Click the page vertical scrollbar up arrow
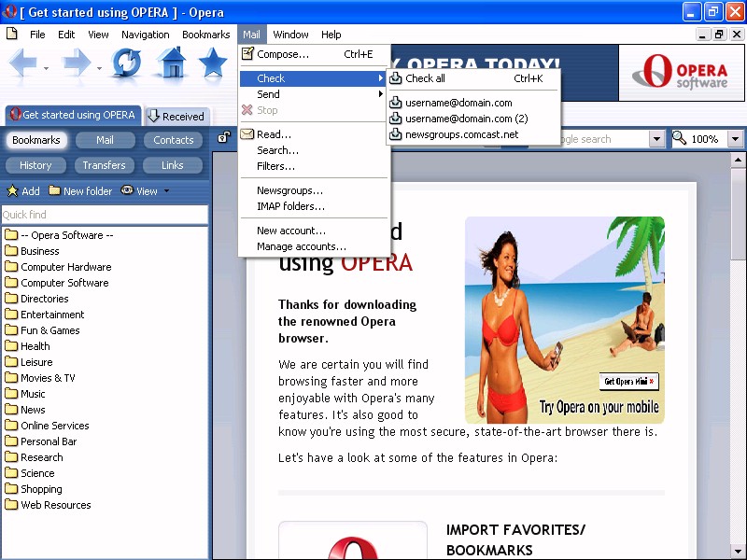The width and height of the screenshot is (747, 560). click(738, 160)
